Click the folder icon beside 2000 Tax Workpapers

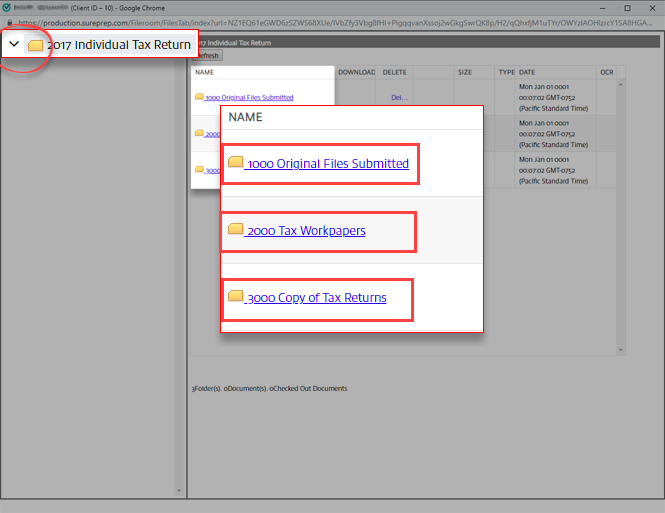[x=236, y=230]
